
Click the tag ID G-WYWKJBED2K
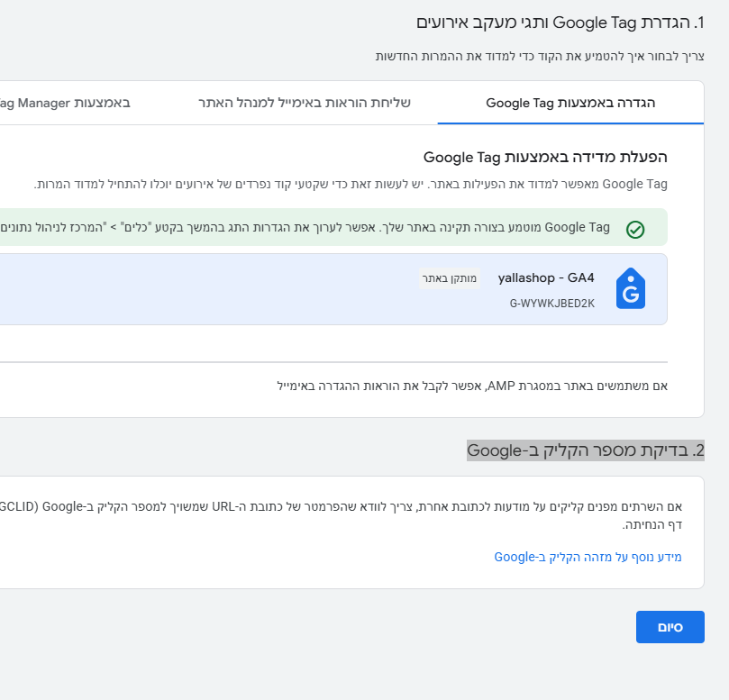pyautogui.click(x=551, y=304)
